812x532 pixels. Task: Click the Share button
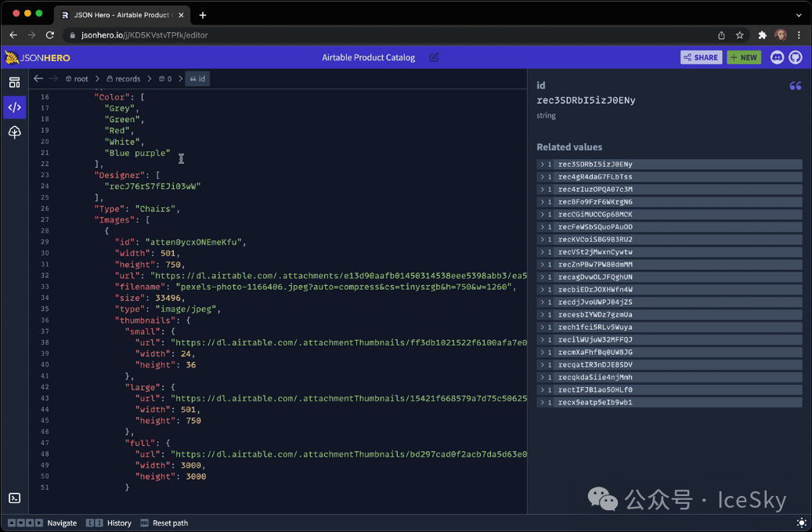pyautogui.click(x=701, y=57)
